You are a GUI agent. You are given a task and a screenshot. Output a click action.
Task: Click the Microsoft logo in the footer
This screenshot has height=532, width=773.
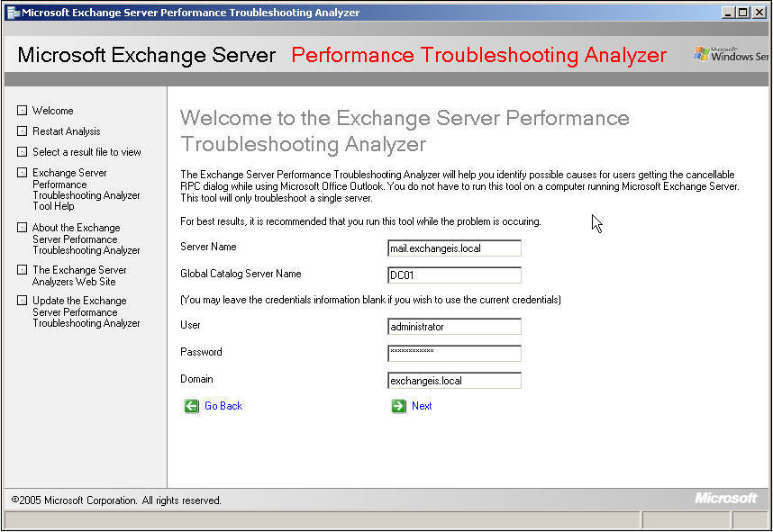pos(726,498)
